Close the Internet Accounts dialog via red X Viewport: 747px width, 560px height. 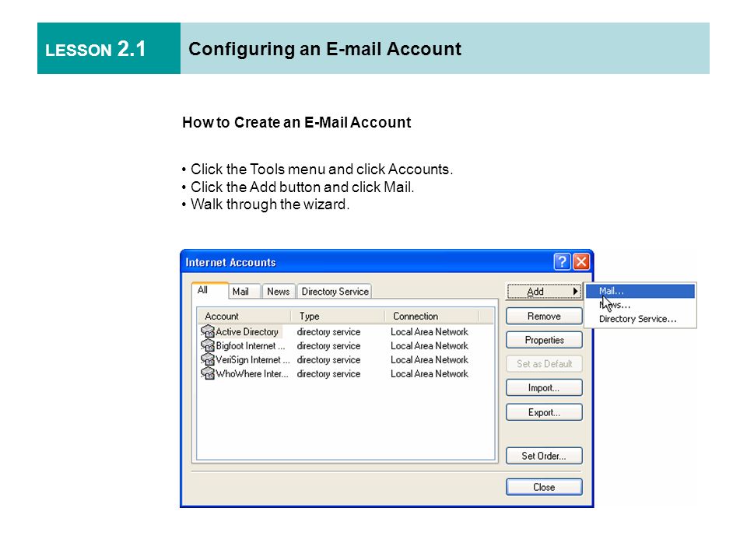pyautogui.click(x=581, y=262)
